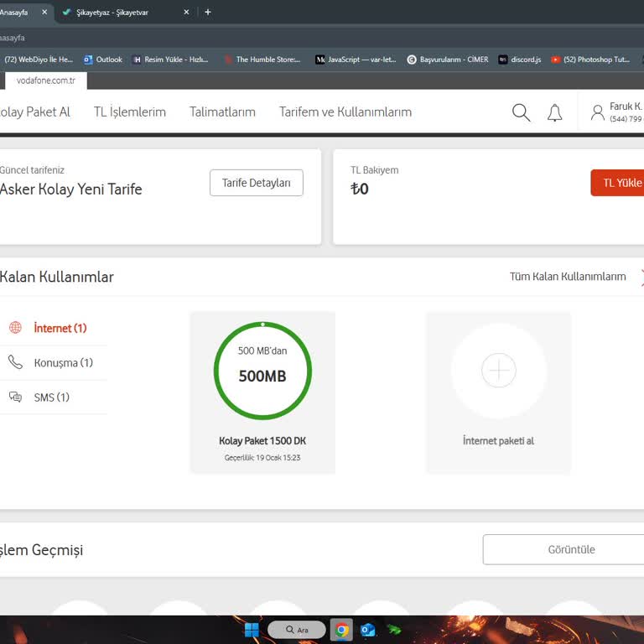Click the phone icon beside Konuşma
The image size is (644, 644).
point(15,362)
